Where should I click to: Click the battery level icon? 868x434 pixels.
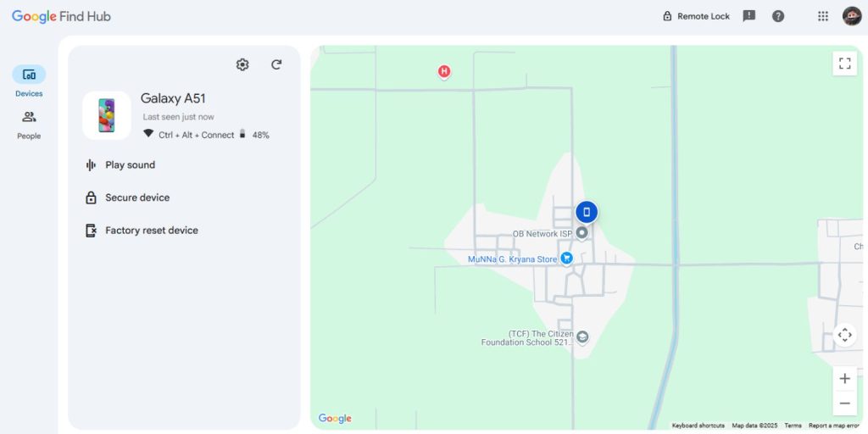pyautogui.click(x=242, y=134)
